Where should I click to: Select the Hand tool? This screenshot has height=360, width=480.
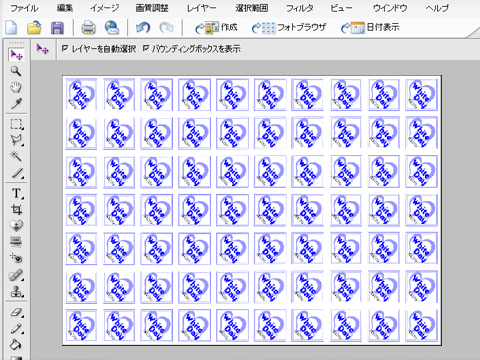pyautogui.click(x=16, y=87)
